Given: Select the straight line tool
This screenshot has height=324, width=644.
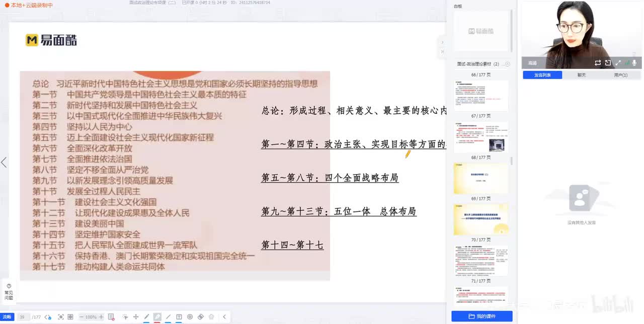Looking at the screenshot, I should pyautogui.click(x=168, y=317).
